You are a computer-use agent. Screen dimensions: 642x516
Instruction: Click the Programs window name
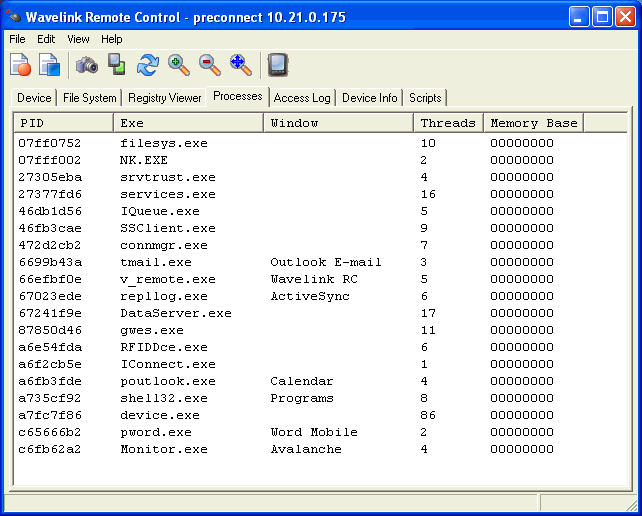click(x=302, y=398)
